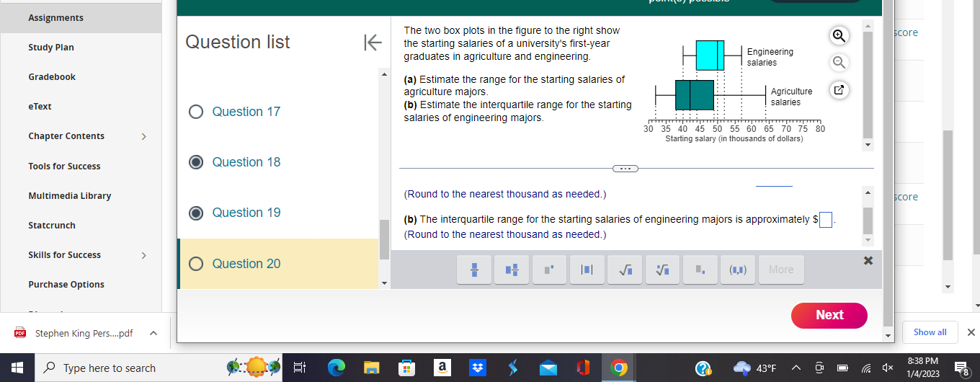Expand the horizontal ellipsis divider handle
Screen dimensions: 980x382
[x=625, y=169]
